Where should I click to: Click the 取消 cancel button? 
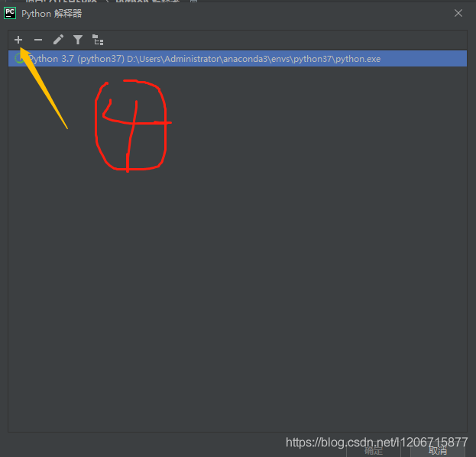pos(438,451)
